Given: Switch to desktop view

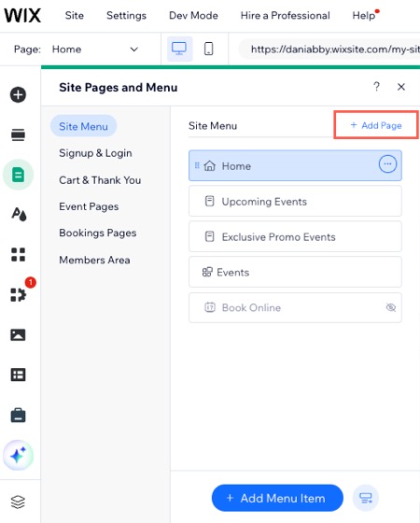Looking at the screenshot, I should (x=179, y=49).
